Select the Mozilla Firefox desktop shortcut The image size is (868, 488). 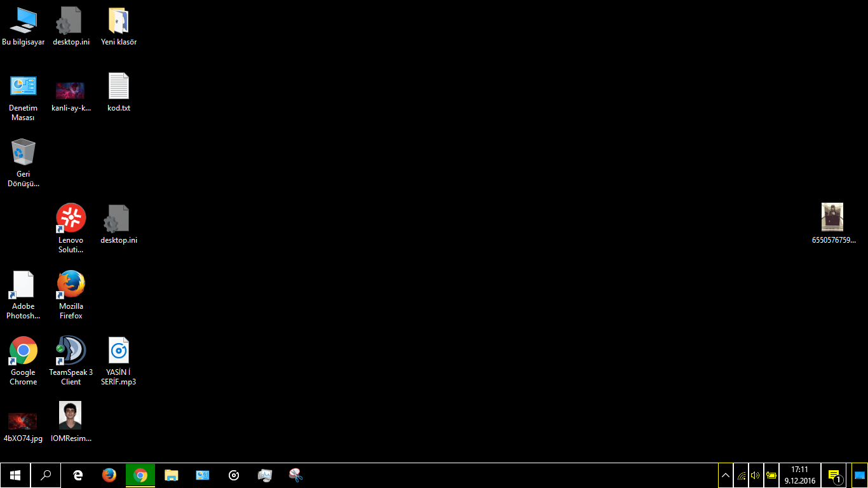click(71, 295)
